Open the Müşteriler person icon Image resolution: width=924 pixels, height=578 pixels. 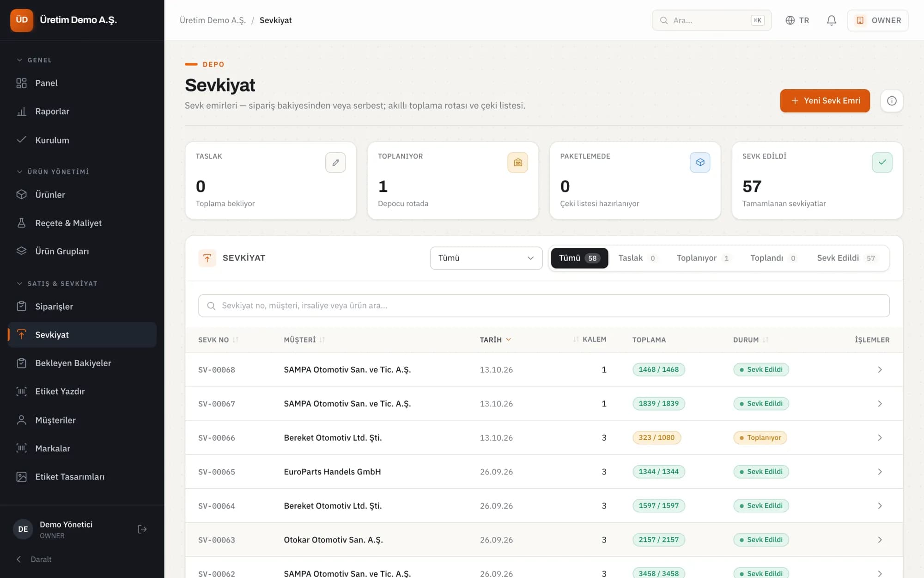click(21, 420)
